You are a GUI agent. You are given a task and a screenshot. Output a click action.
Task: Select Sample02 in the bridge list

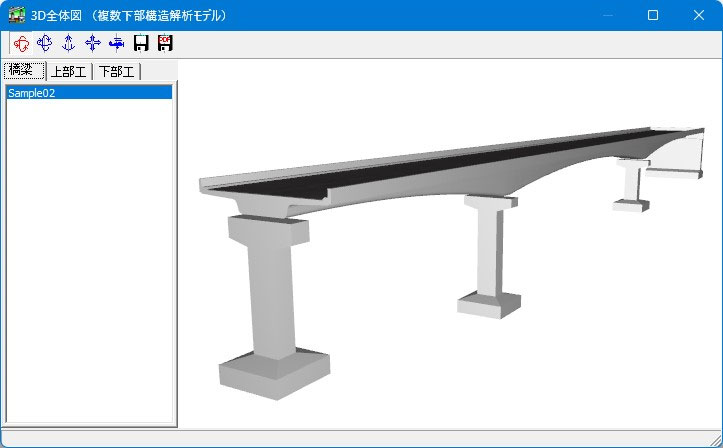point(89,93)
